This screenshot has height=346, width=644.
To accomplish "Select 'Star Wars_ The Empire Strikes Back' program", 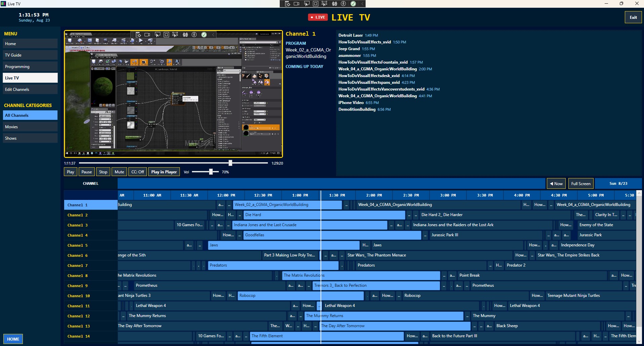I will tap(586, 255).
